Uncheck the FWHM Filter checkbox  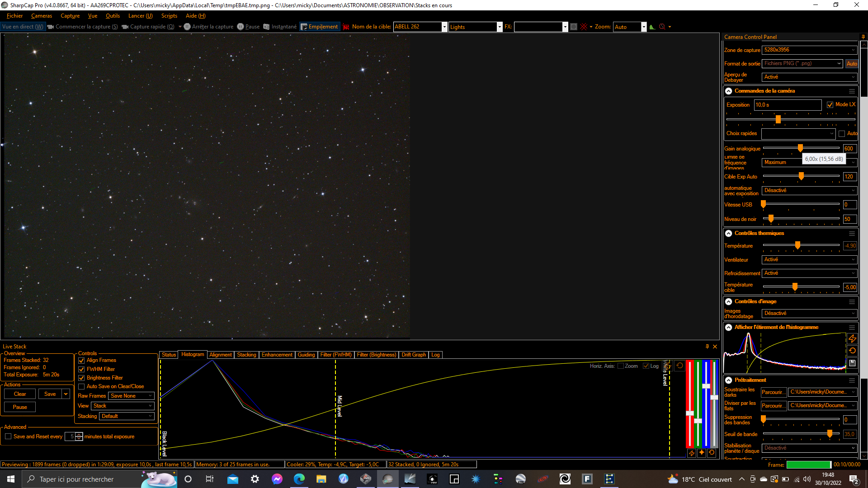tap(82, 369)
